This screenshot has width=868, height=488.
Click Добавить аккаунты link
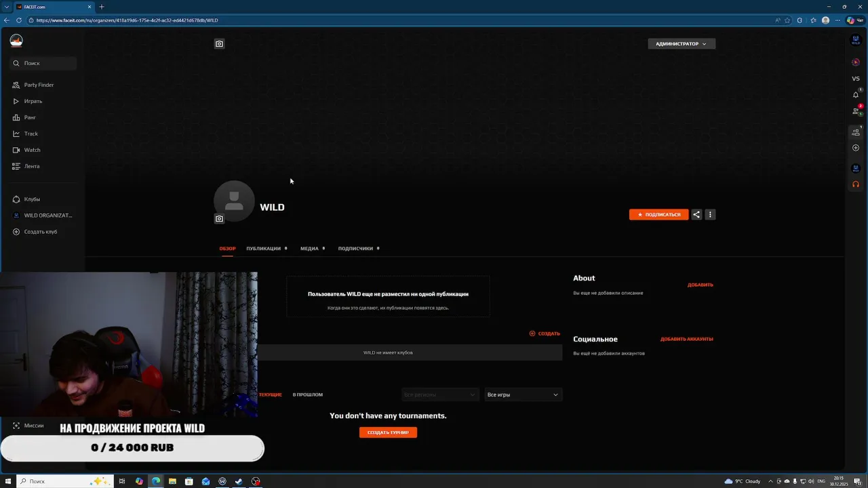pyautogui.click(x=687, y=339)
